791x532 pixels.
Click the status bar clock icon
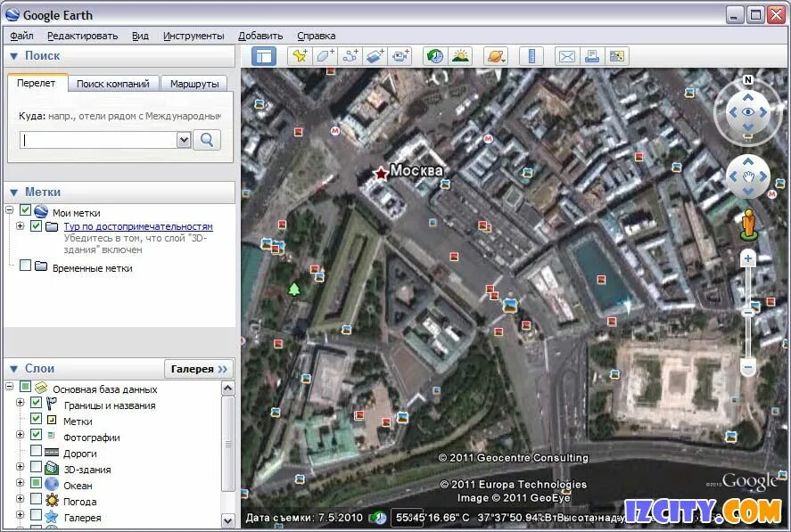[378, 518]
